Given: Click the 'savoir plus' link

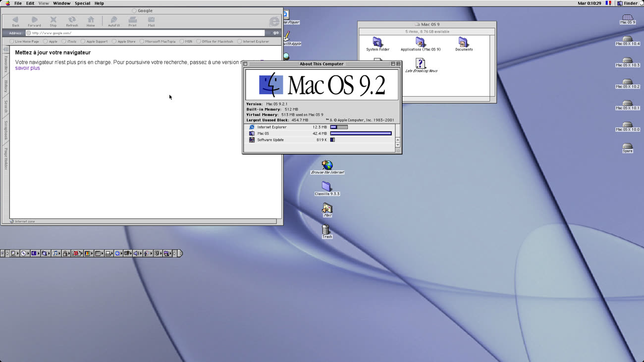Looking at the screenshot, I should (x=27, y=68).
